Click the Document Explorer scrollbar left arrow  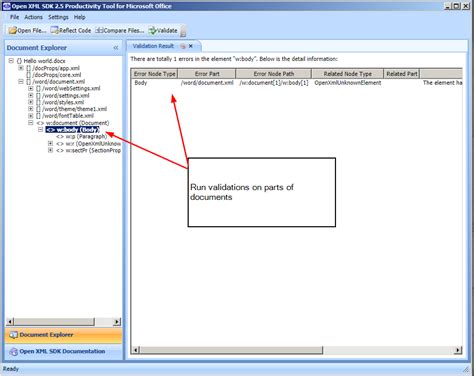(10, 322)
